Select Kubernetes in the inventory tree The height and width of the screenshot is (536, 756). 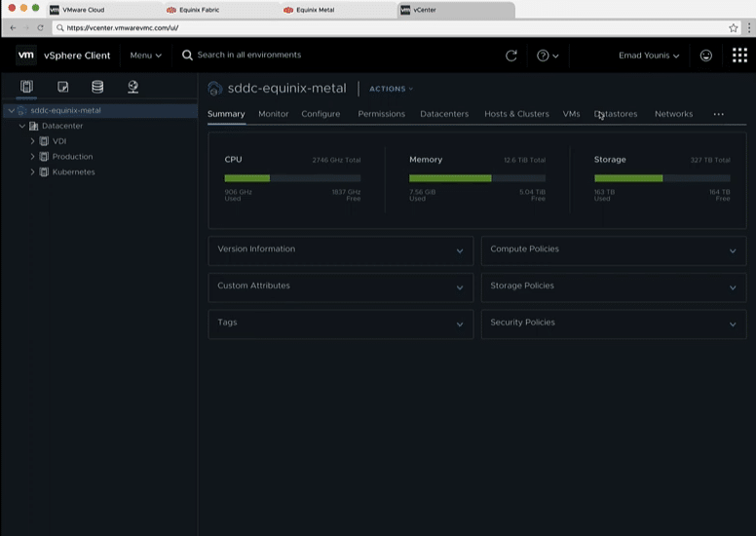coord(73,172)
